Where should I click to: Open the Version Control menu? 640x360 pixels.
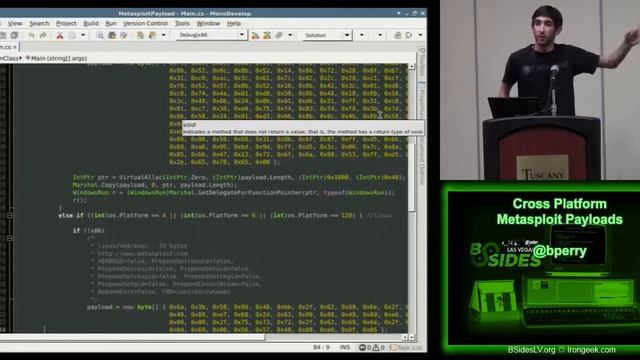145,24
